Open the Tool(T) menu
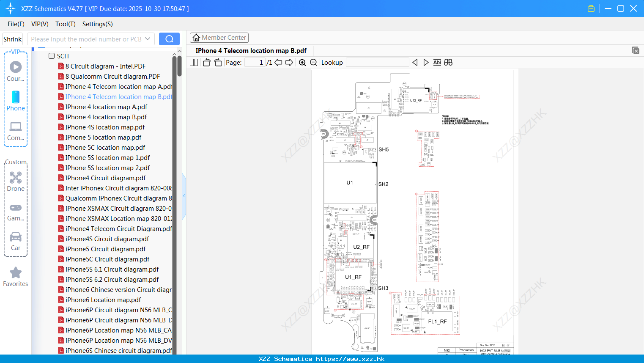The height and width of the screenshot is (363, 644). (66, 24)
